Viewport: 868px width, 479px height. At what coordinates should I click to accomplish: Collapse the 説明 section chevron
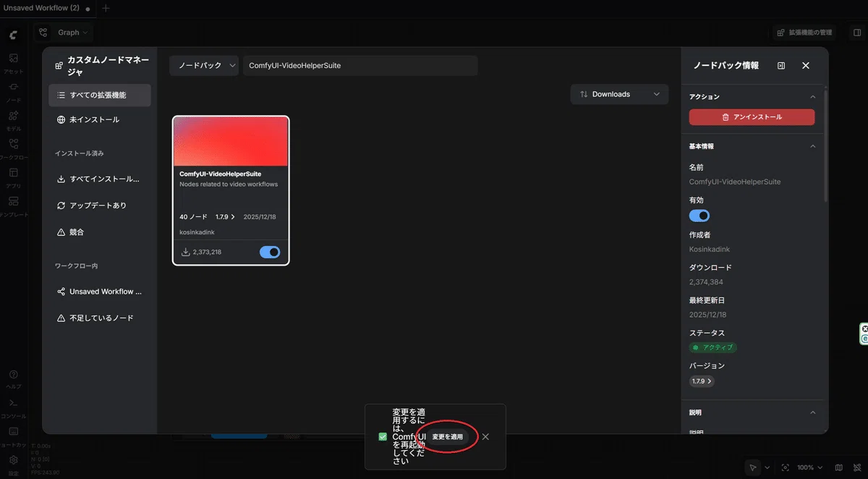(x=812, y=412)
